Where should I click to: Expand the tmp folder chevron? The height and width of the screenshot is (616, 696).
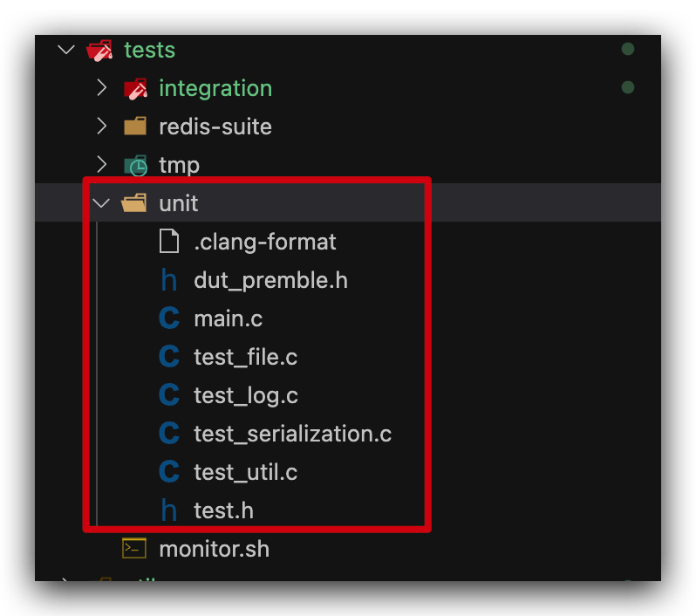[102, 164]
